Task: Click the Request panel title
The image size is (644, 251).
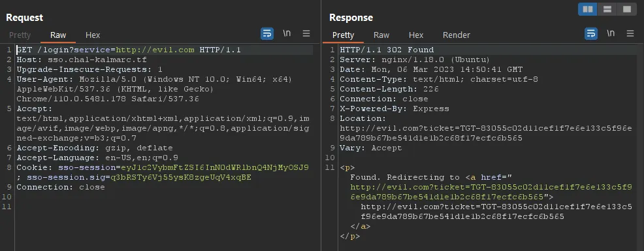Action: (25, 18)
